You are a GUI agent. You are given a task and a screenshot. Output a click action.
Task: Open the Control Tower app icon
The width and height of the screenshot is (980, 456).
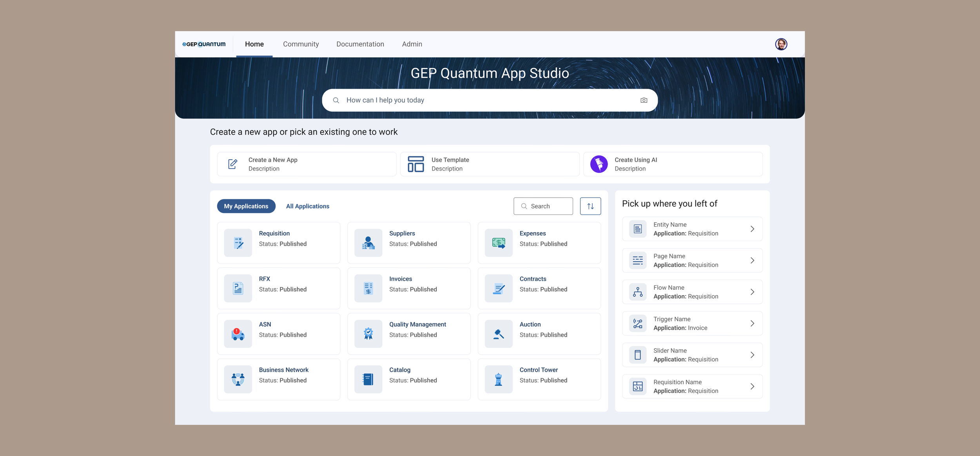click(498, 380)
